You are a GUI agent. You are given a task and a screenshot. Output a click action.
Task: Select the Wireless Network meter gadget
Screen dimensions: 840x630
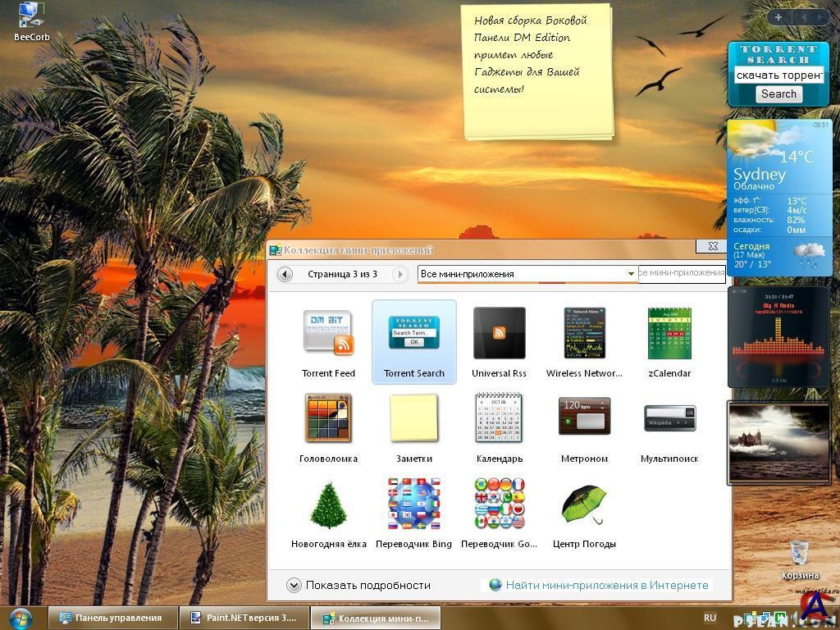[584, 334]
